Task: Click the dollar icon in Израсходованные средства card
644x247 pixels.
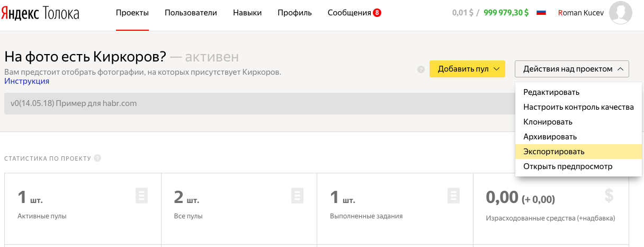Action: point(609,196)
